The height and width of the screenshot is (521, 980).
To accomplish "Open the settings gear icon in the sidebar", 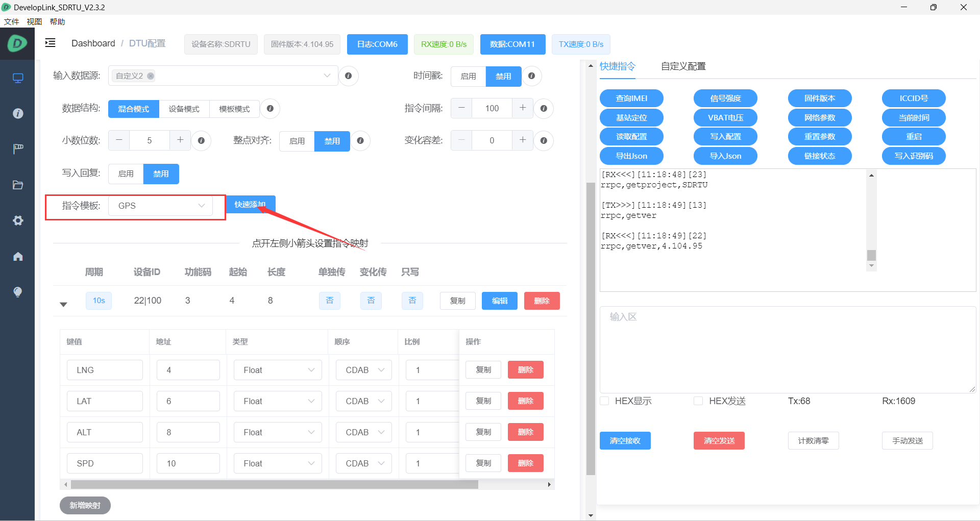I will click(18, 220).
